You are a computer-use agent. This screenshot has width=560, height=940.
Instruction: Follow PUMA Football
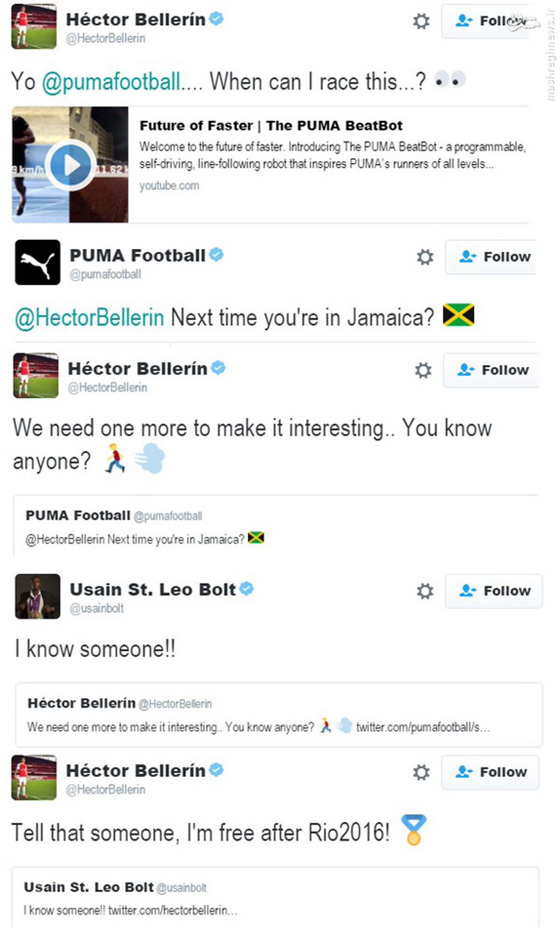tap(490, 257)
